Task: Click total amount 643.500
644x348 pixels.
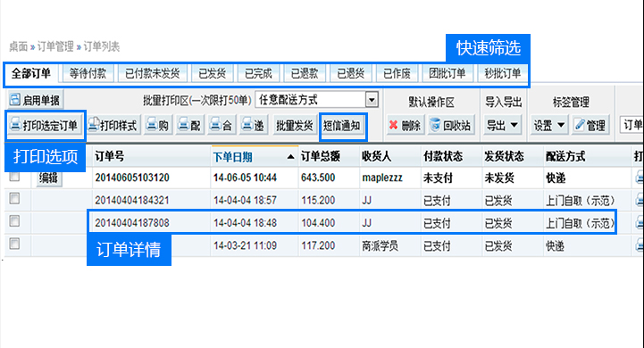Action: (318, 178)
